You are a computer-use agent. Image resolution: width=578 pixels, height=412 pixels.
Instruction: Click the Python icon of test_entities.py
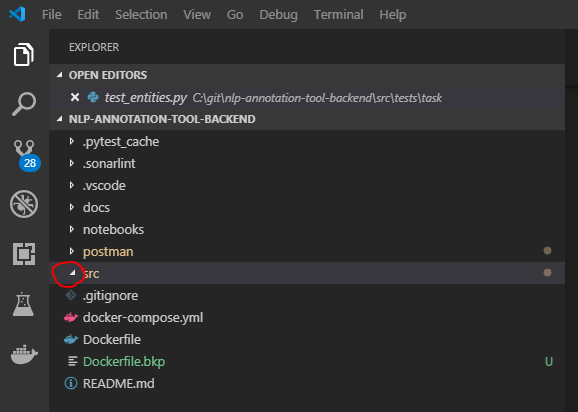[93, 97]
